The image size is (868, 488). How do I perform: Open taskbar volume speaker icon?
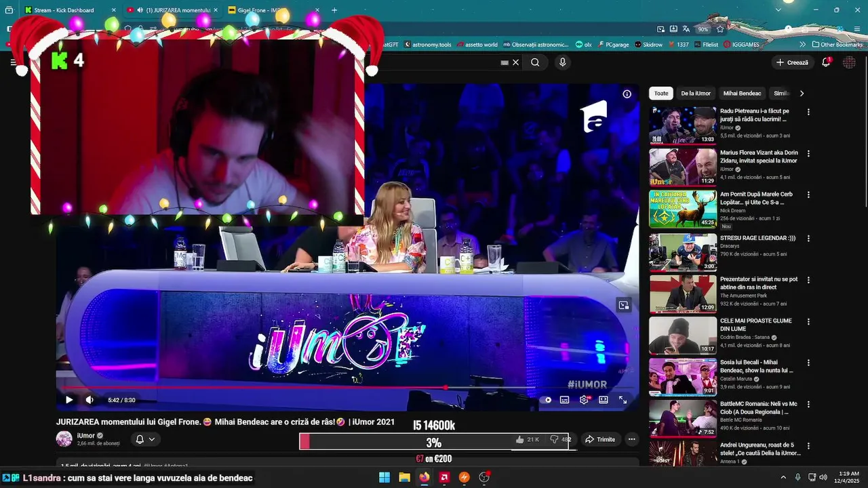[x=823, y=477]
